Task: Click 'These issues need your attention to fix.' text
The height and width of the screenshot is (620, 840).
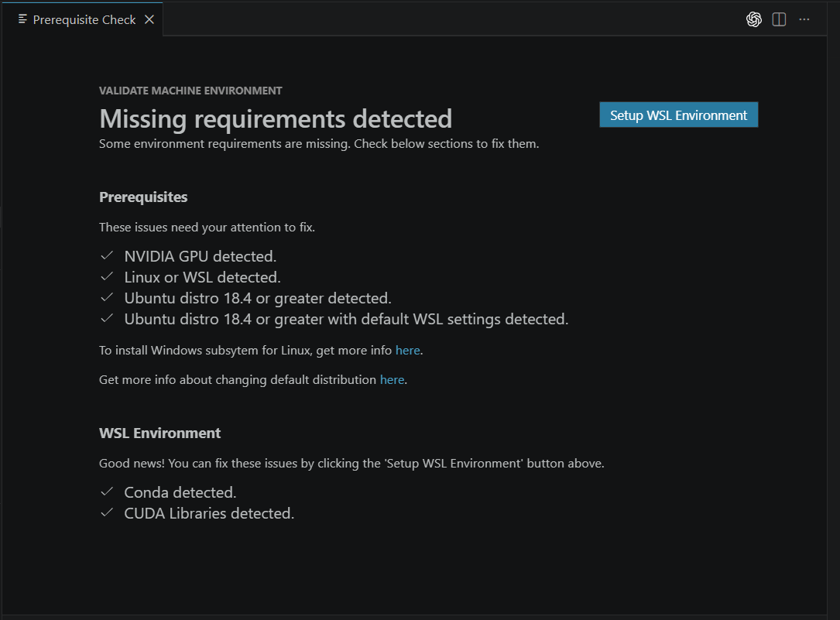Action: 207,227
